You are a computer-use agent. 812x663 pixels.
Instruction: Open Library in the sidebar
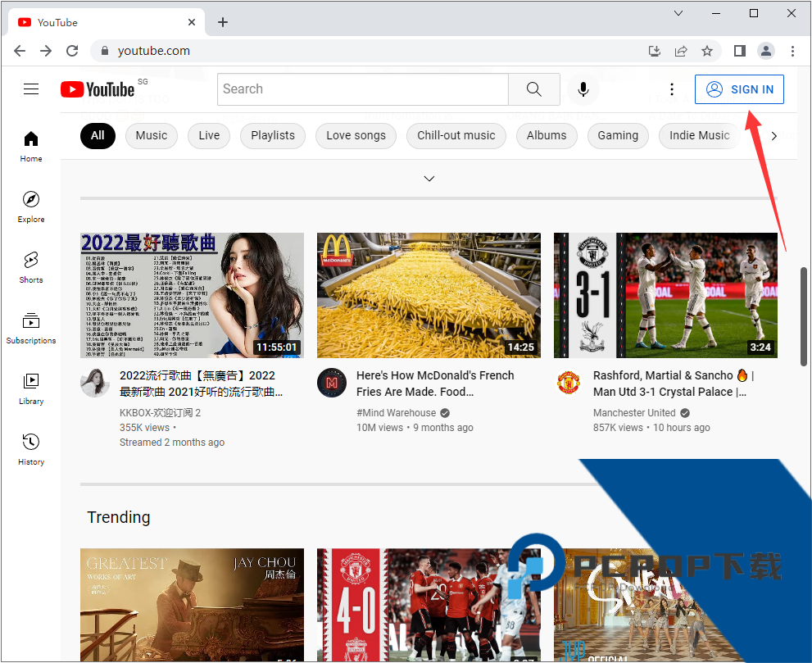31,388
